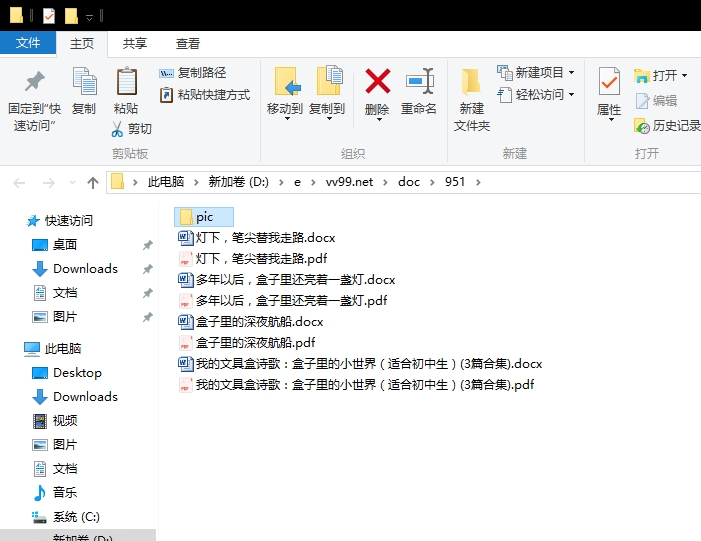Screen dimensions: 701x541
Task: Expand the Properties (属性) dropdown arrow
Action: [x=611, y=119]
